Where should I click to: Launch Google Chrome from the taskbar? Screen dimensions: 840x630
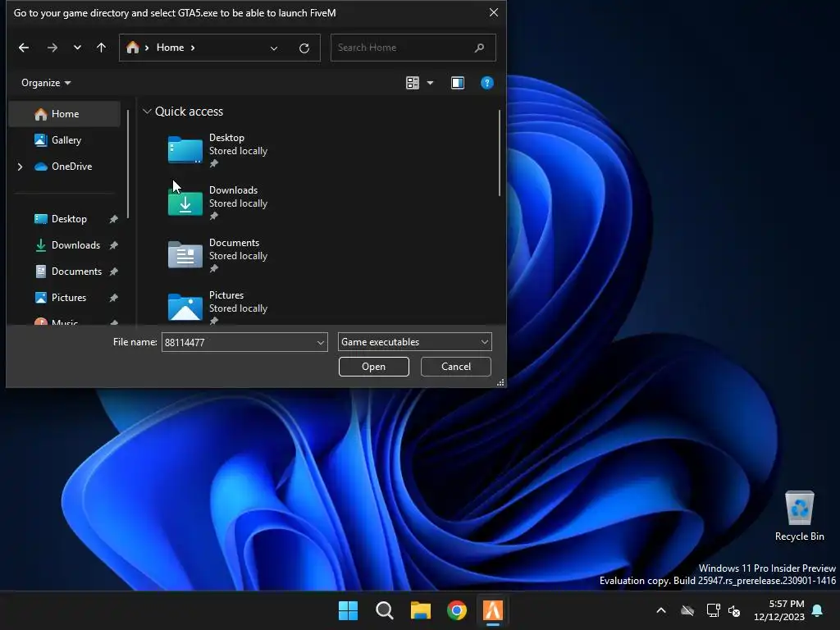click(457, 610)
